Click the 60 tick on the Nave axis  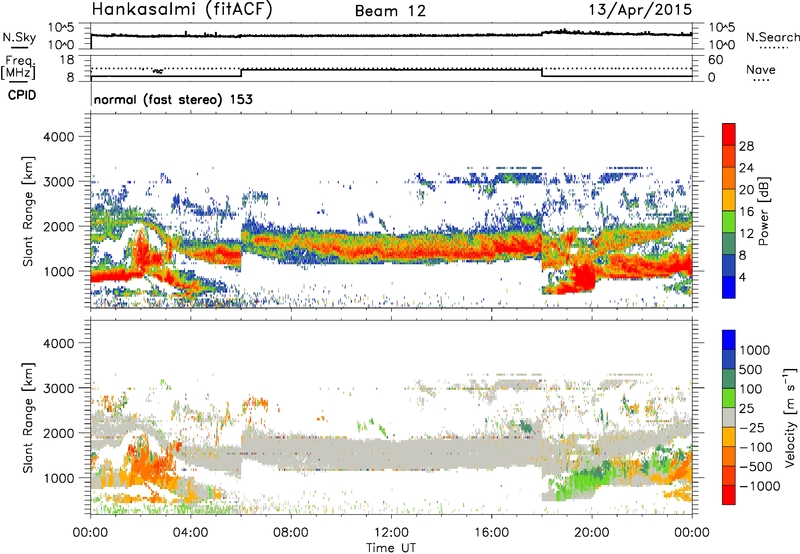715,60
